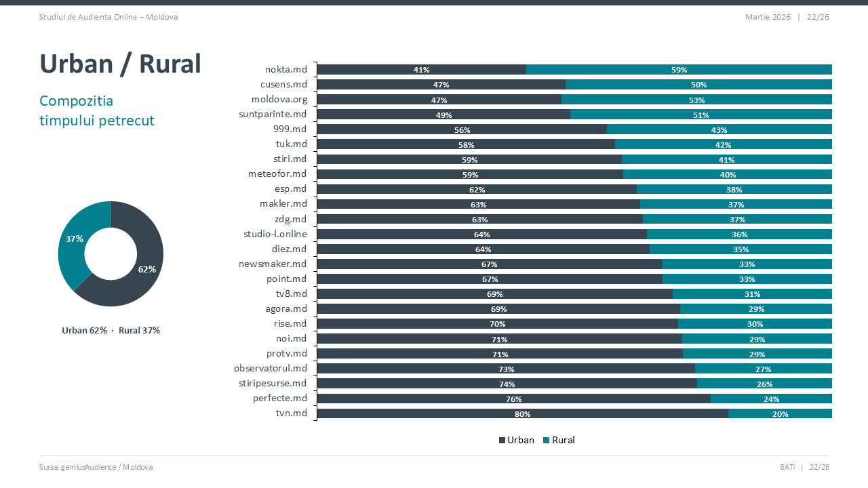Image resolution: width=868 pixels, height=488 pixels.
Task: Click the BATI footer page number
Action: pyautogui.click(x=804, y=467)
